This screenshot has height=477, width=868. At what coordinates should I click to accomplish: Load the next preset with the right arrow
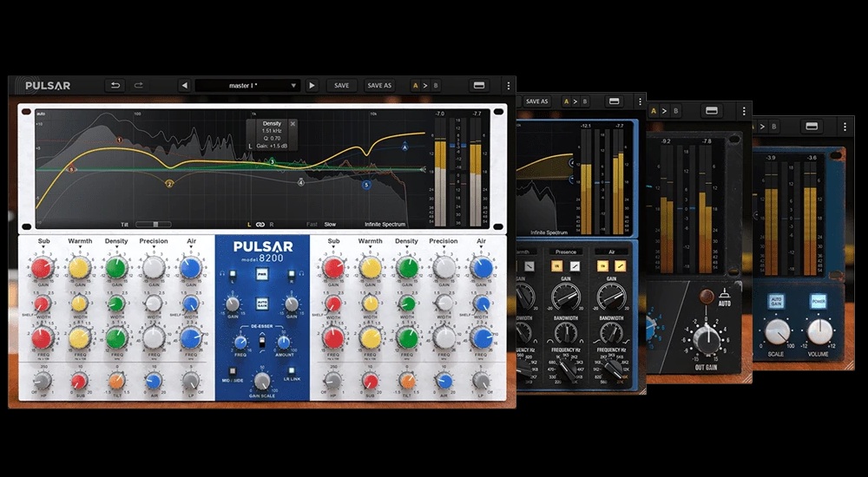[312, 85]
